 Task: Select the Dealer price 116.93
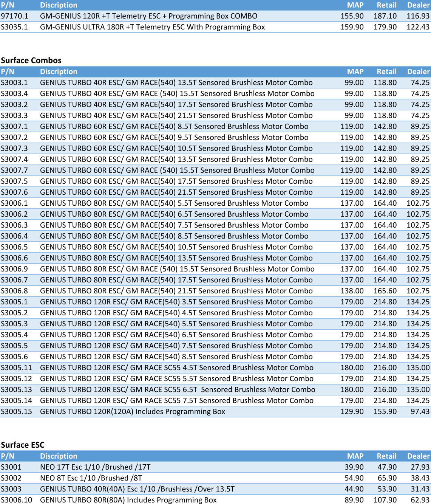(418, 16)
